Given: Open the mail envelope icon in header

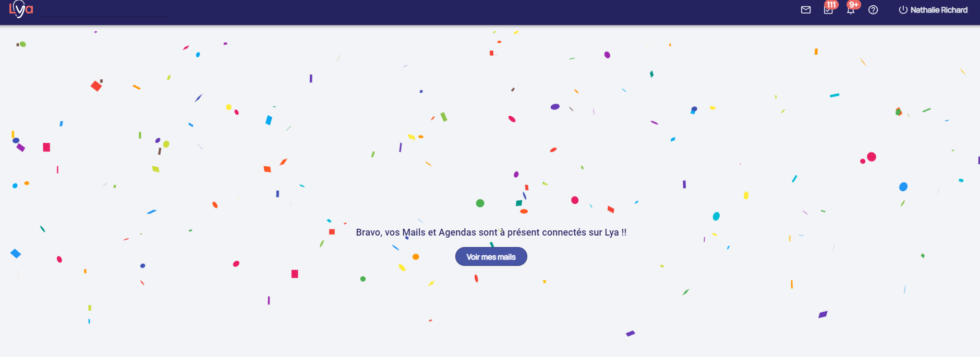Looking at the screenshot, I should pyautogui.click(x=806, y=10).
